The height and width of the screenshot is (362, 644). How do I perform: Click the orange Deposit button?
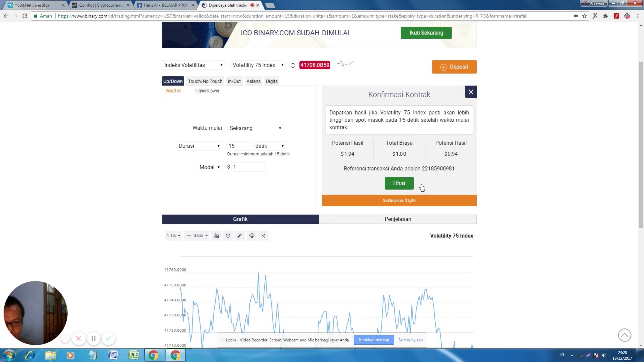(454, 67)
